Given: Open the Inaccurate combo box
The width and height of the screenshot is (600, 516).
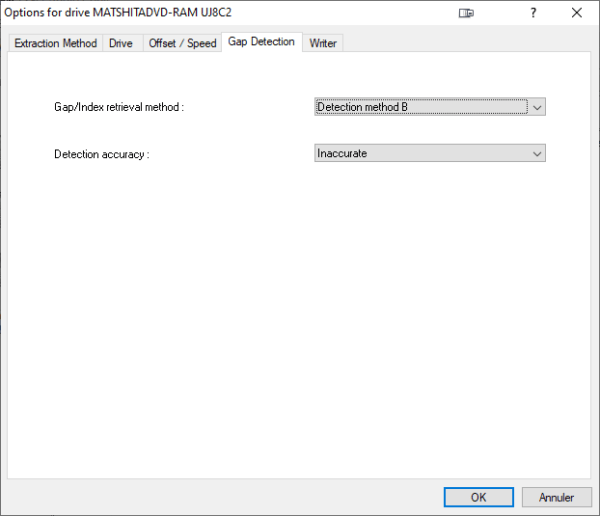Looking at the screenshot, I should pos(430,153).
